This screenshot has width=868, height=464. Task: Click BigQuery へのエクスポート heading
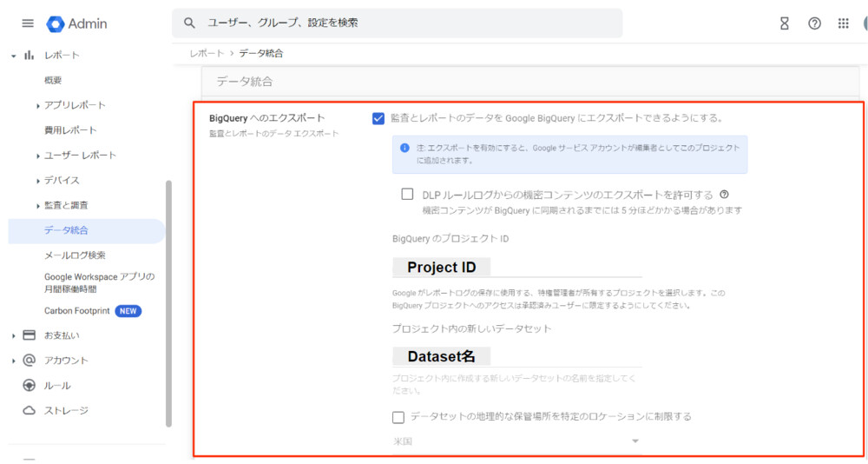pos(266,118)
